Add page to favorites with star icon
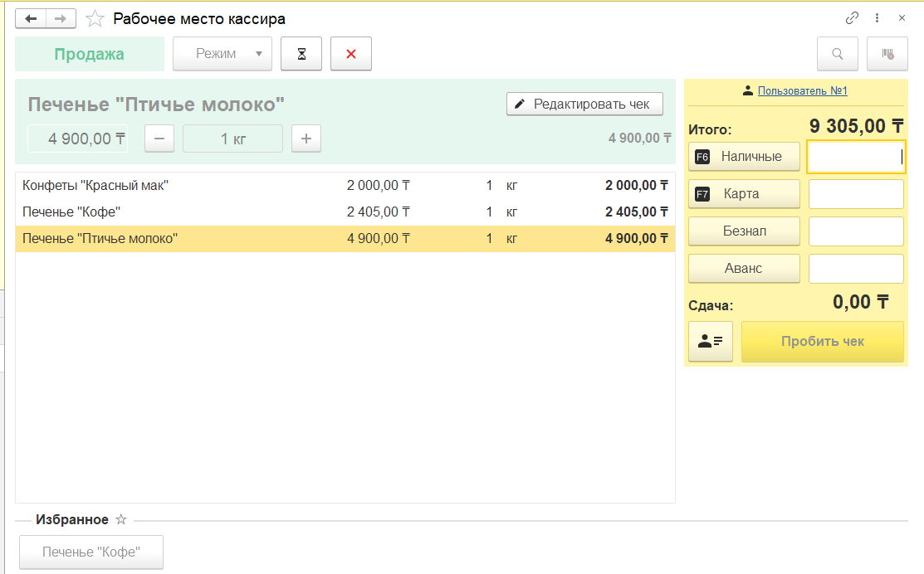 coord(95,18)
